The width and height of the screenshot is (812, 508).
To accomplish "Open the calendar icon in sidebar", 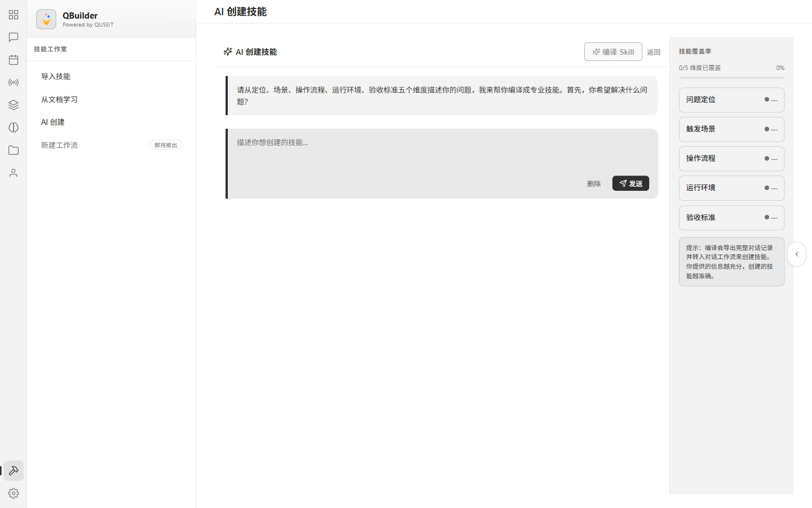I will coord(14,60).
